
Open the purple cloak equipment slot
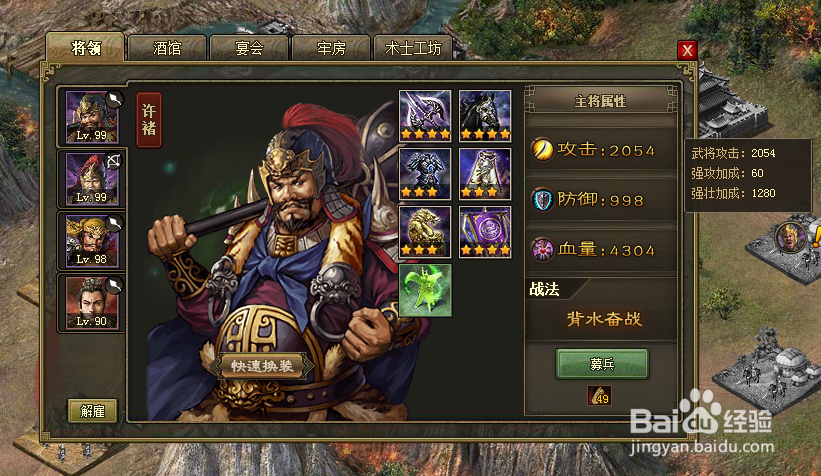(485, 174)
